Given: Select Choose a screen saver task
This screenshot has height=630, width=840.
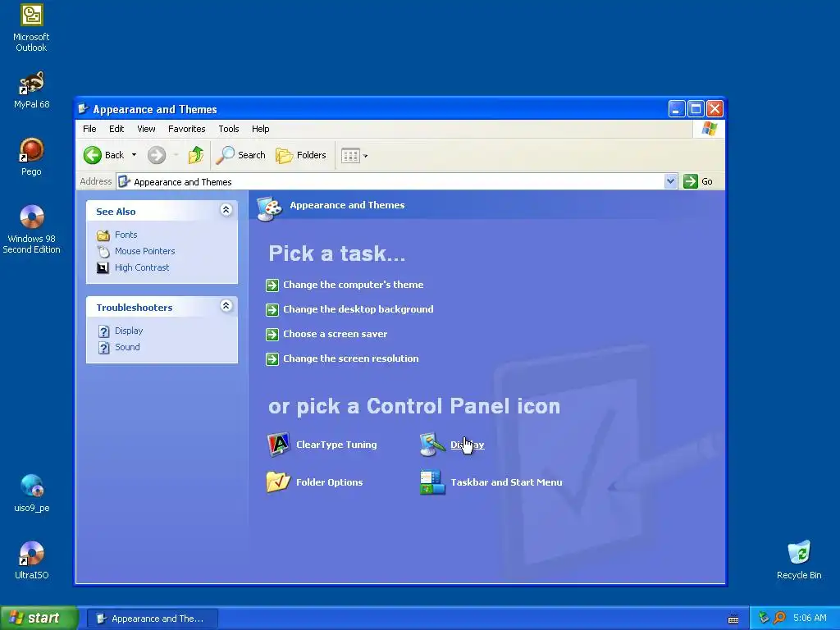Looking at the screenshot, I should tap(335, 335).
